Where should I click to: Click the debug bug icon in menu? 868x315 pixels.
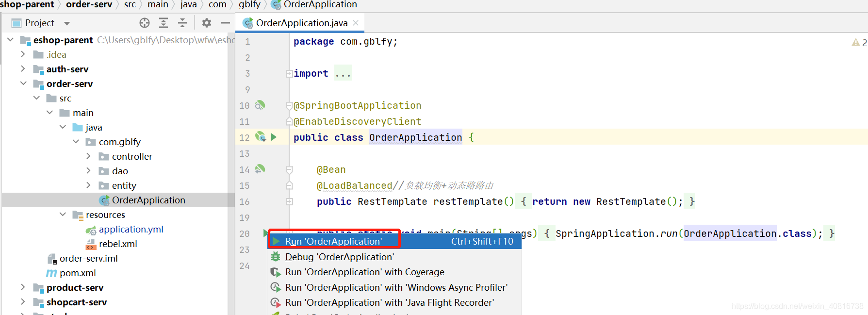pos(276,257)
